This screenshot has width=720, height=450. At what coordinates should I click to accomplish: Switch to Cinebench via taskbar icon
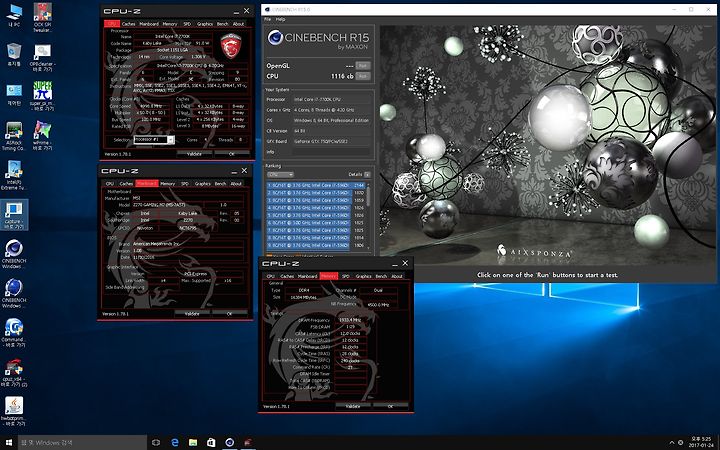click(229, 443)
